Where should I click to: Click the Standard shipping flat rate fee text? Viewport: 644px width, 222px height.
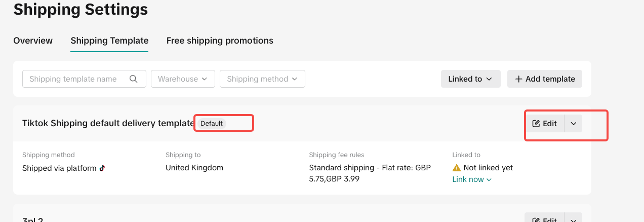pos(370,173)
